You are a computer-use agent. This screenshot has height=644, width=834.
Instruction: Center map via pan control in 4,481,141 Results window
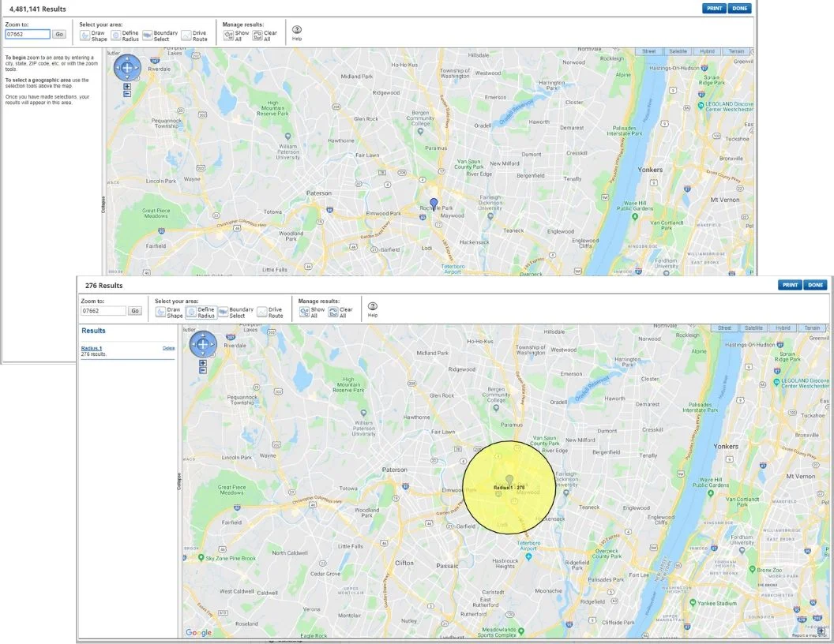click(x=127, y=68)
